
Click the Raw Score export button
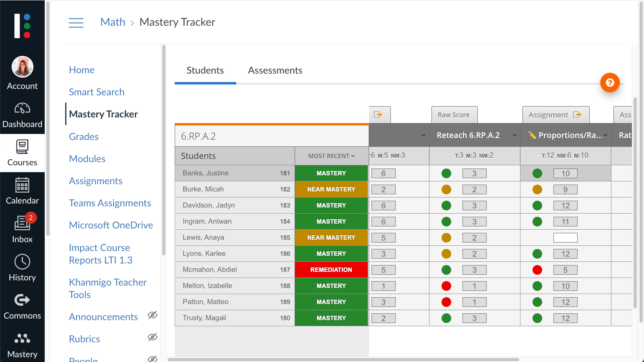pyautogui.click(x=454, y=115)
